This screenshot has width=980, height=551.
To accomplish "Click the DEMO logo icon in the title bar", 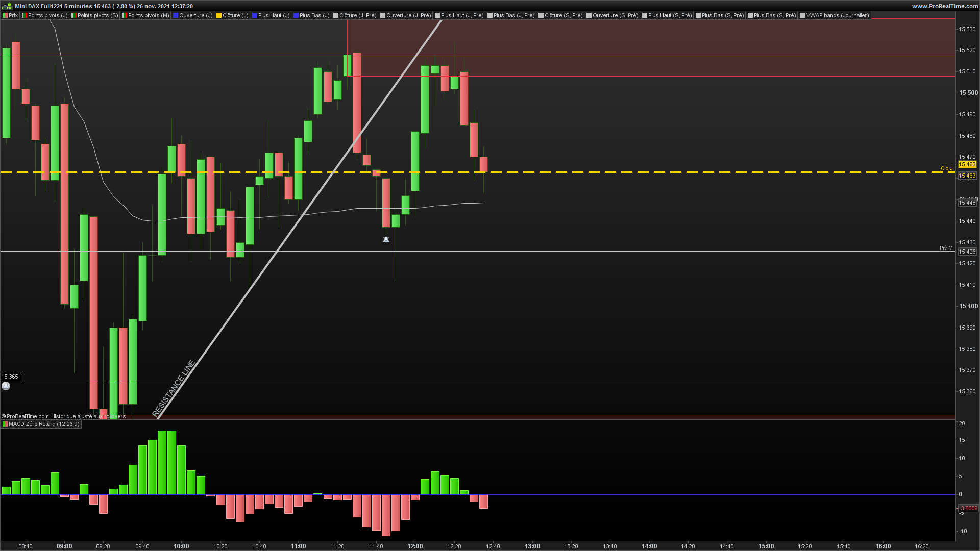I will tap(7, 6).
